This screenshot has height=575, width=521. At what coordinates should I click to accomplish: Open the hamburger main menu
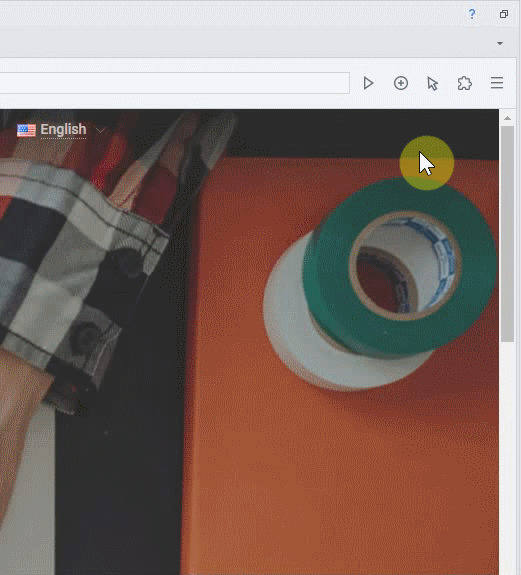click(497, 83)
